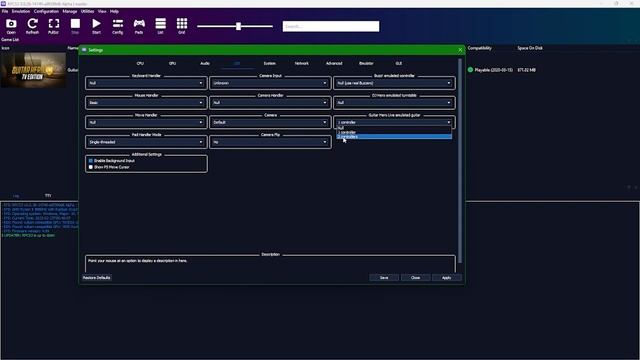Switch to the GUI settings tab
640x360 pixels.
[x=398, y=63]
